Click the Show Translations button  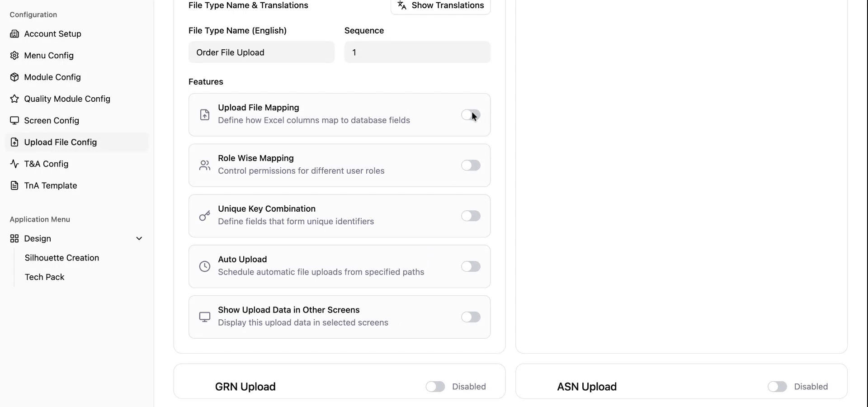click(440, 5)
